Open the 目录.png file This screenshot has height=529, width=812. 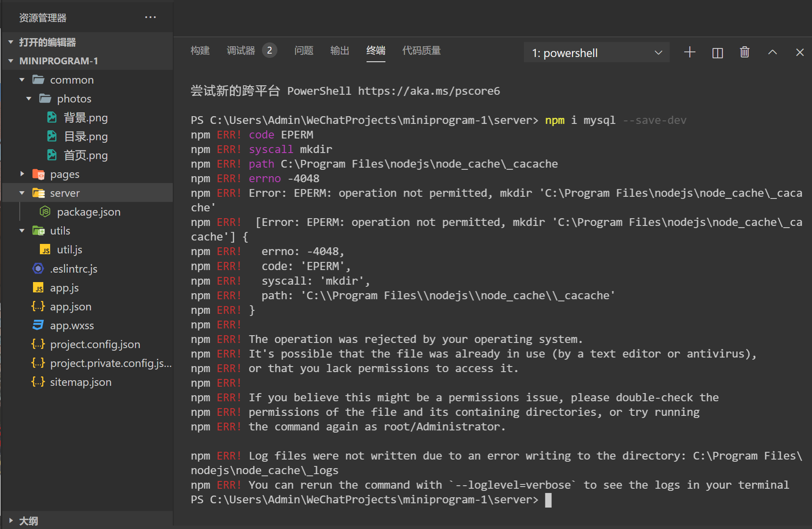tap(86, 136)
